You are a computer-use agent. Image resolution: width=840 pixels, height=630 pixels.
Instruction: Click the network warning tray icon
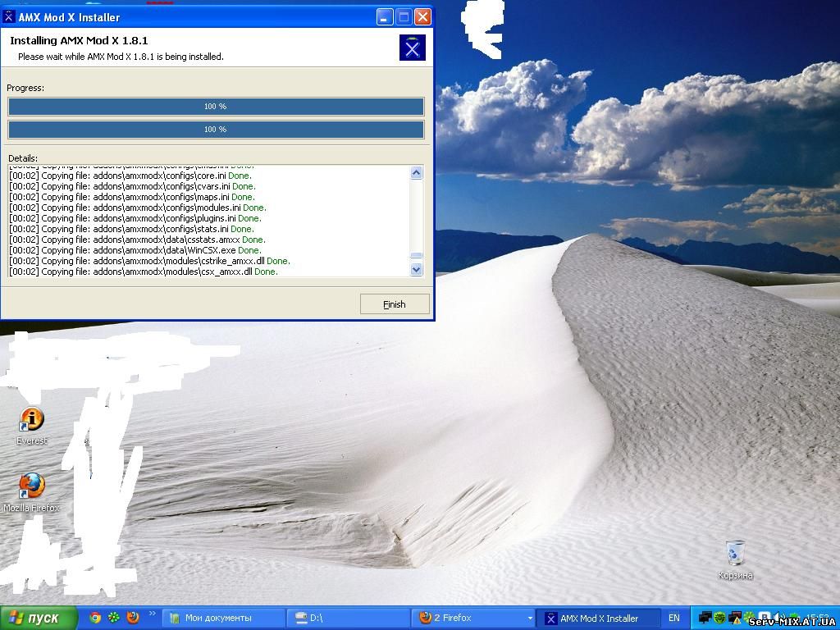click(x=735, y=618)
